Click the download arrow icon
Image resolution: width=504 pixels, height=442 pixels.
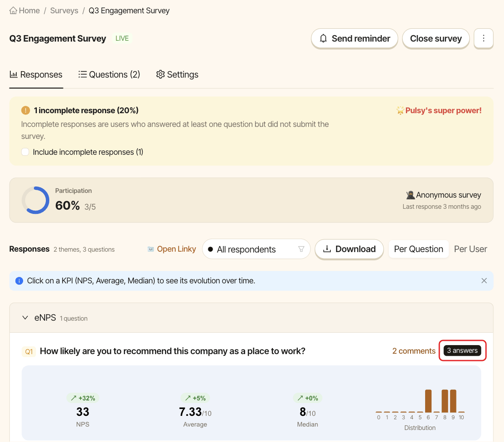coord(327,249)
